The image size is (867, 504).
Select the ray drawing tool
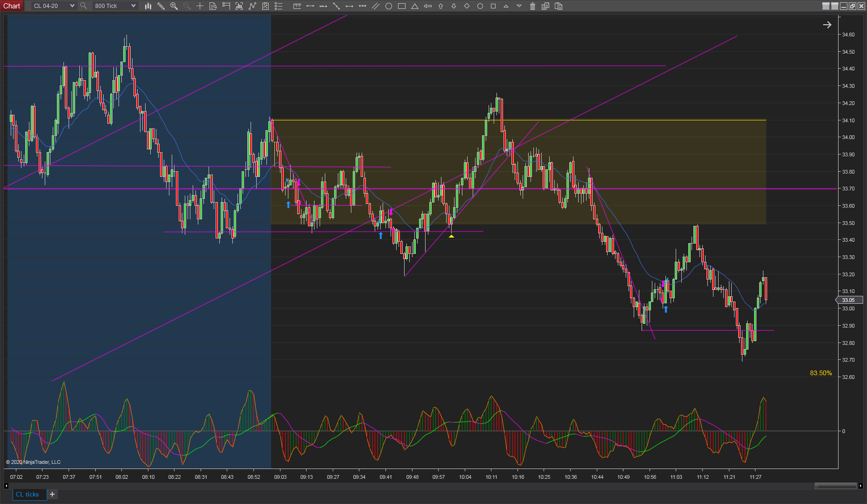tap(323, 6)
